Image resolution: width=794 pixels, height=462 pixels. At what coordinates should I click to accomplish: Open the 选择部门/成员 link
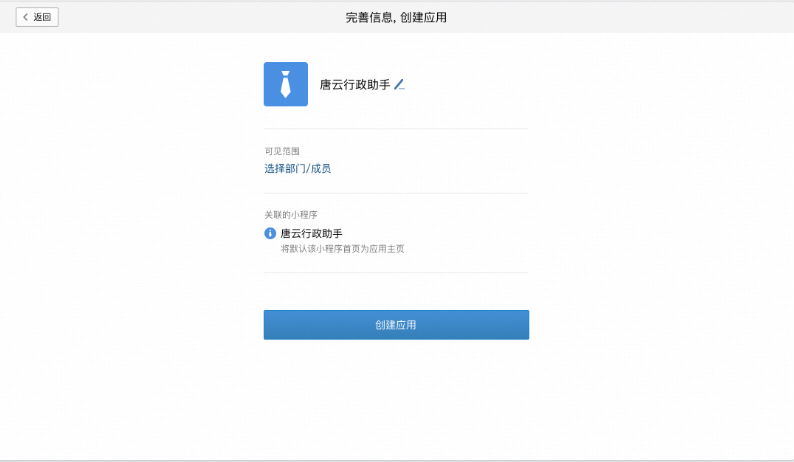[297, 169]
